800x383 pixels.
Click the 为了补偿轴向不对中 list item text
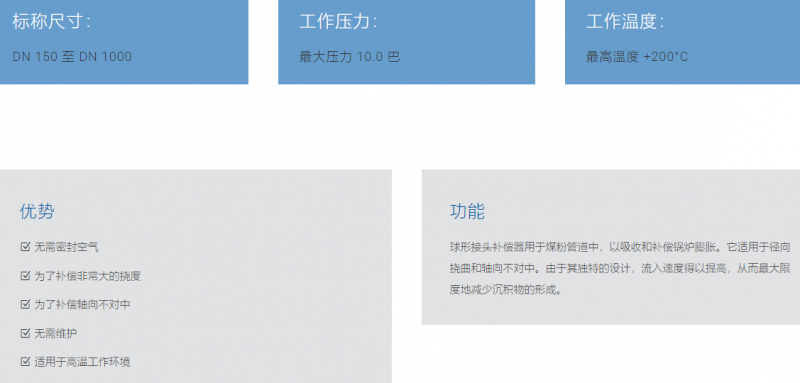click(x=82, y=304)
